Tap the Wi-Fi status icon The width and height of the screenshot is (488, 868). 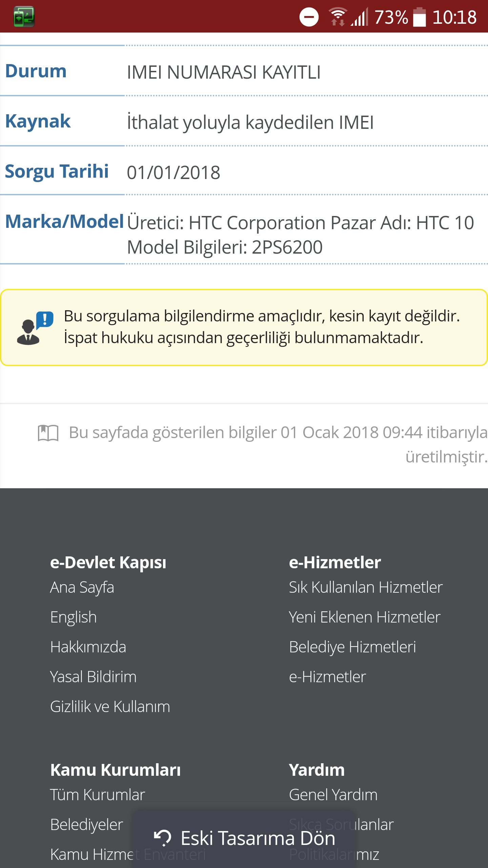(x=338, y=17)
